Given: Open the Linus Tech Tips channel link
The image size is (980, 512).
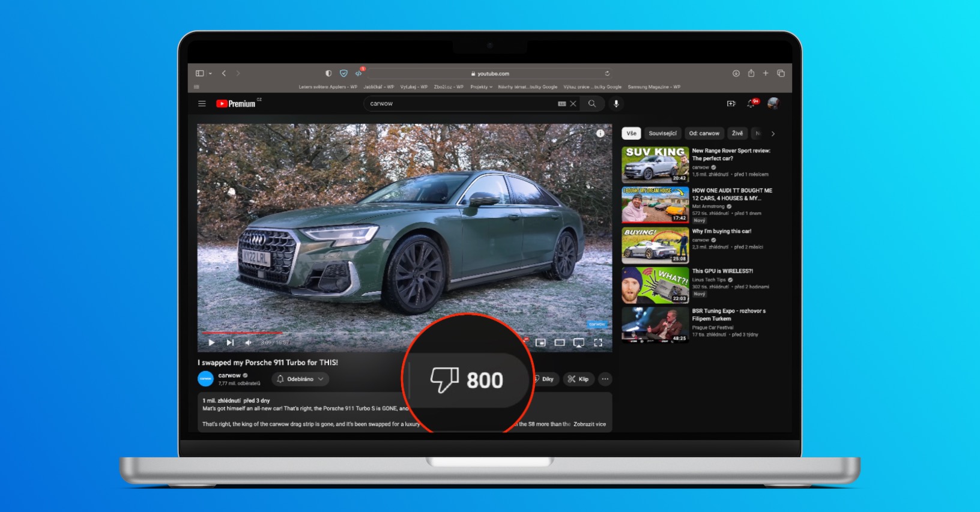Looking at the screenshot, I should coord(709,280).
